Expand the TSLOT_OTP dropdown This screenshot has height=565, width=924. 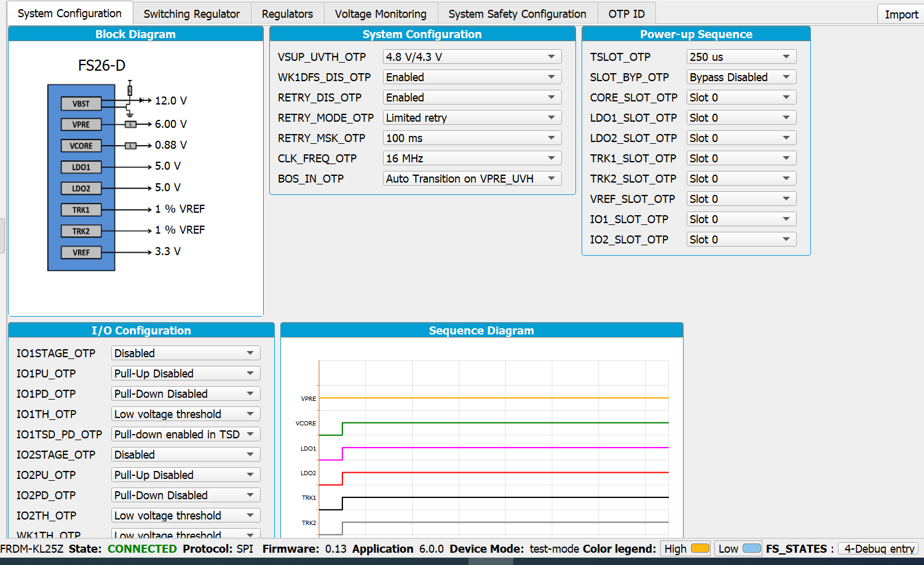(x=741, y=56)
